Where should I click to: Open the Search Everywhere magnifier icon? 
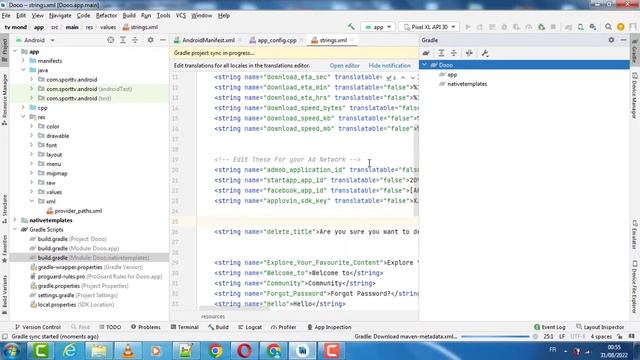pyautogui.click(x=608, y=27)
